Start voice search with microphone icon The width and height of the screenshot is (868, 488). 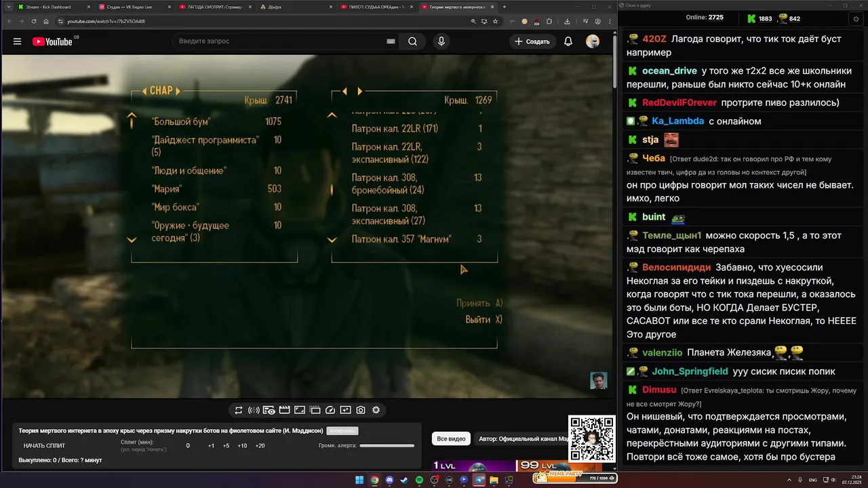click(441, 41)
